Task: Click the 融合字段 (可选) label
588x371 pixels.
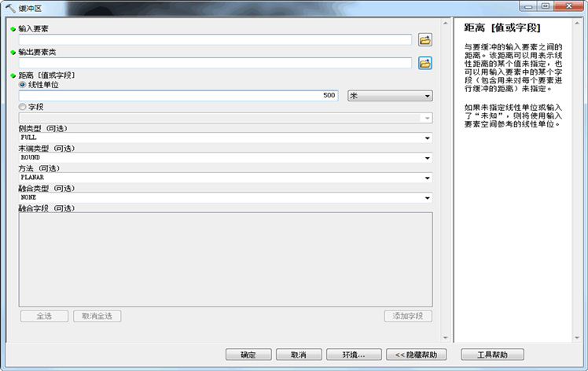Action: (x=47, y=208)
